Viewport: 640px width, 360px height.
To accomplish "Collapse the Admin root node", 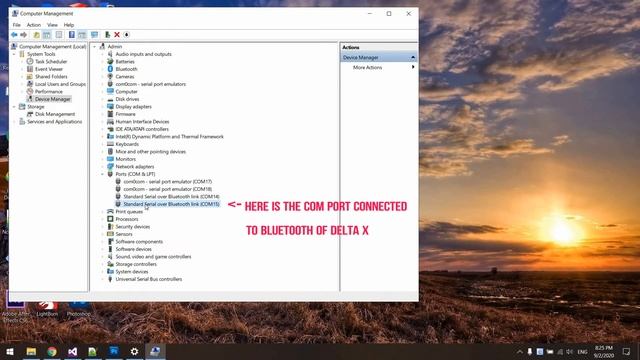I will [95, 47].
